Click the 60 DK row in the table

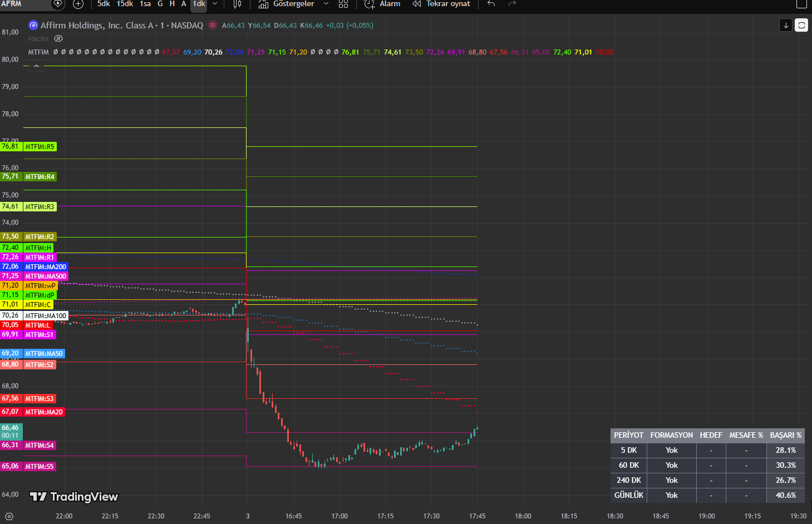[x=707, y=466]
